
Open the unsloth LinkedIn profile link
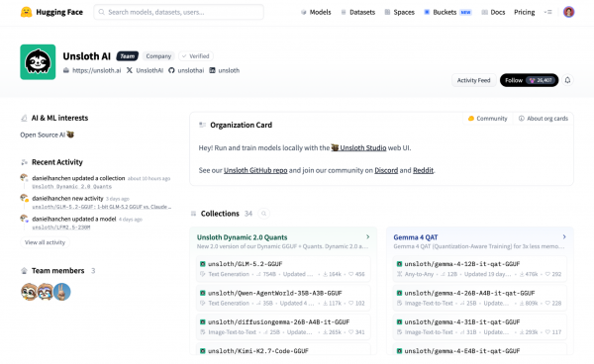pos(225,70)
